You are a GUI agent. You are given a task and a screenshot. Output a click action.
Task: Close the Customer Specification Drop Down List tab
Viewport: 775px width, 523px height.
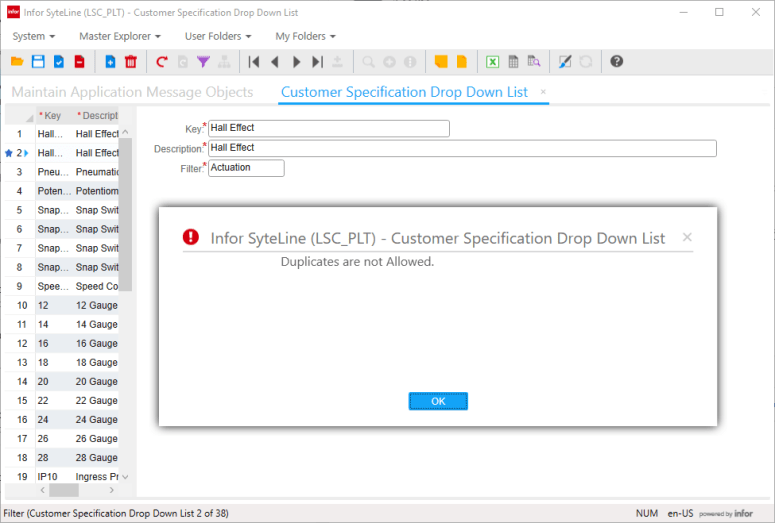543,92
